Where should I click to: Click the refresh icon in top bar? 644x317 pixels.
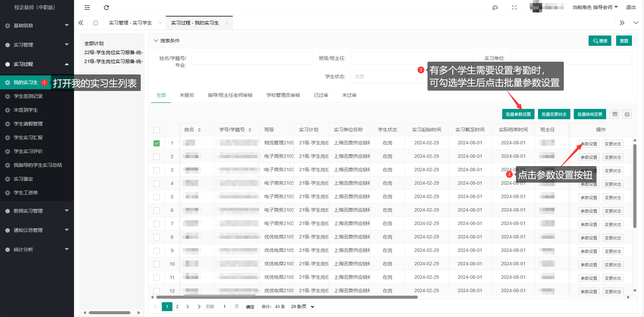point(106,8)
